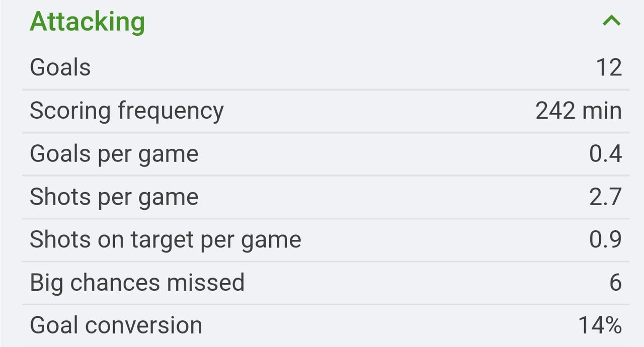Click the divider line beneath Scoring frequency row
The image size is (644, 347).
[x=326, y=132]
